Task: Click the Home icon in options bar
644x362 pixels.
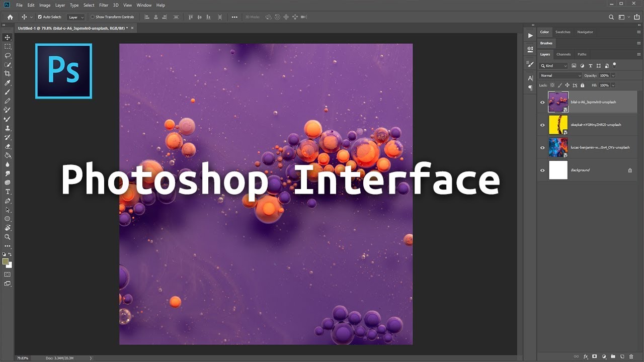Action: [x=10, y=17]
